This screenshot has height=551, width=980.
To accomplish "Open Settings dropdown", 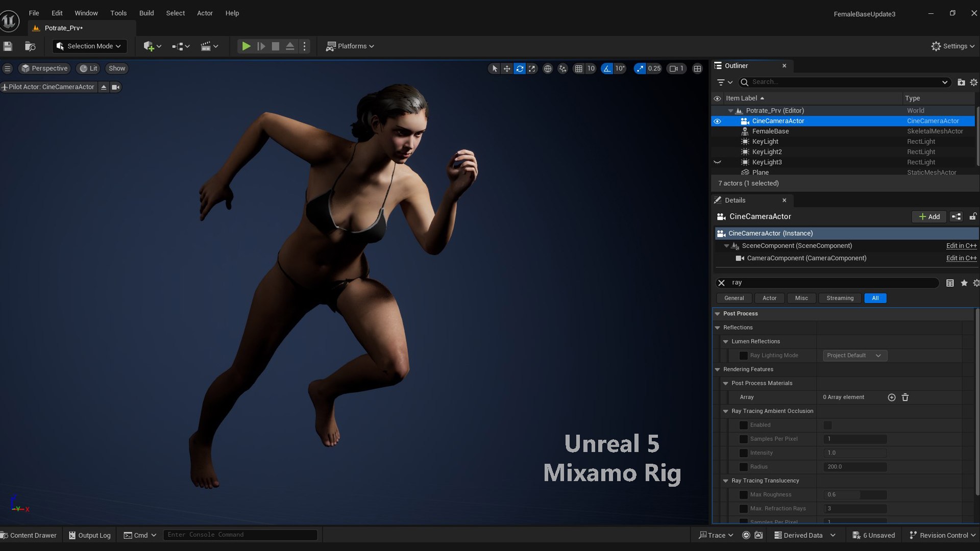I will point(952,46).
